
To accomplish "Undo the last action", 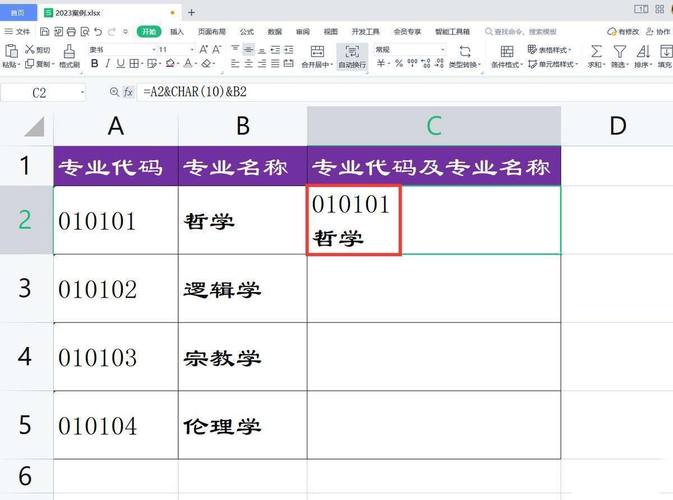I will point(98,31).
